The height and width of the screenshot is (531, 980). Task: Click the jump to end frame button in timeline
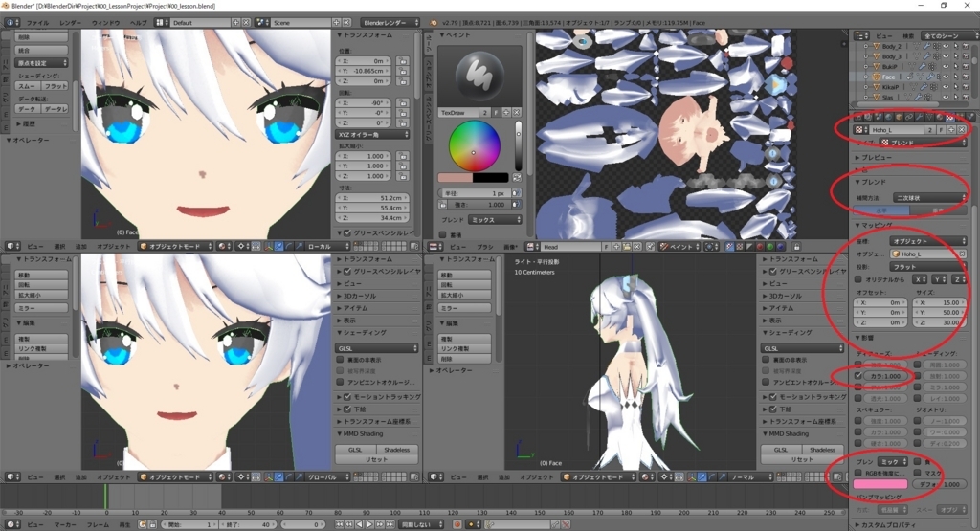[390, 524]
